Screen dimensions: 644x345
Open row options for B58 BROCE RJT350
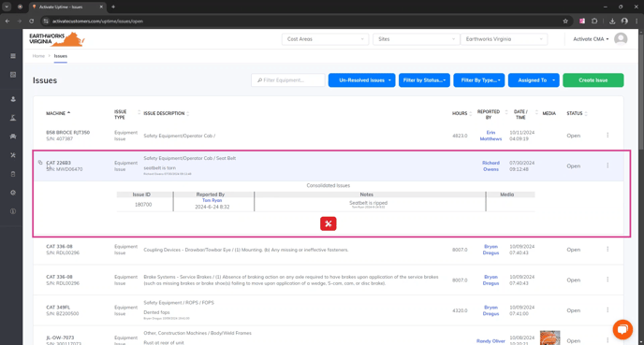(x=607, y=135)
